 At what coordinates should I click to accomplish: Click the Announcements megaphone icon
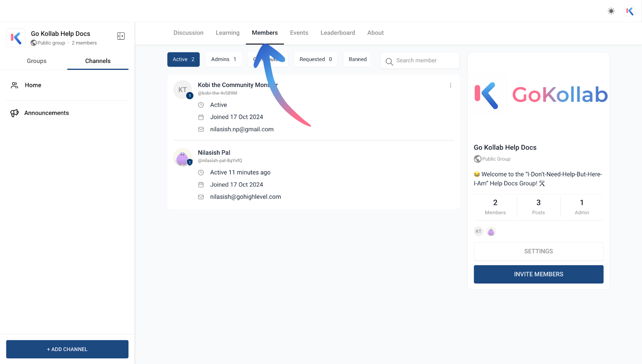[14, 113]
